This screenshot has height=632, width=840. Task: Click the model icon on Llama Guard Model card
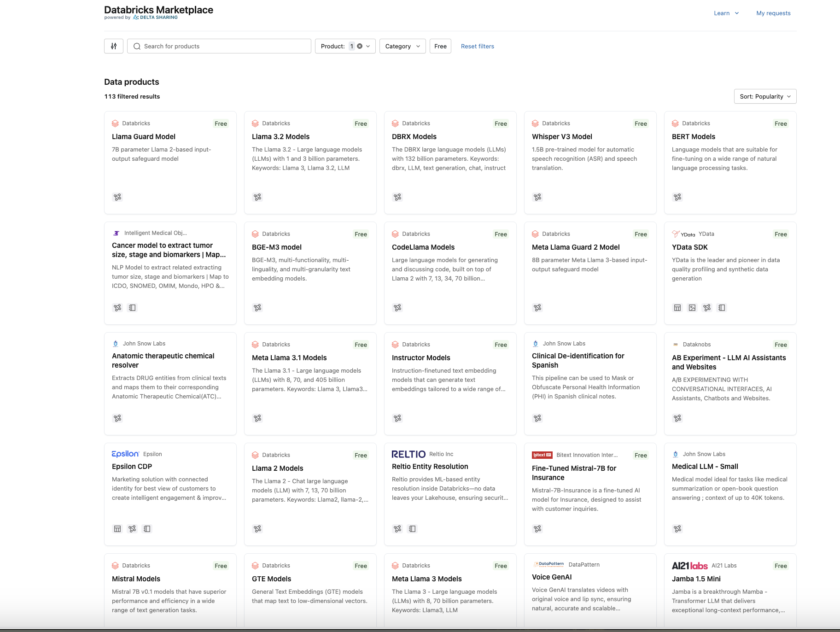(x=117, y=197)
